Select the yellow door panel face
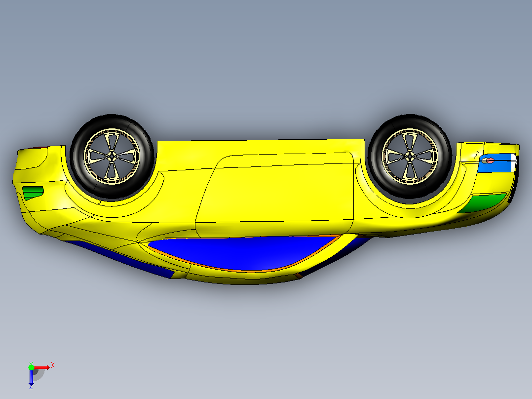The width and height of the screenshot is (532, 399). click(x=275, y=195)
